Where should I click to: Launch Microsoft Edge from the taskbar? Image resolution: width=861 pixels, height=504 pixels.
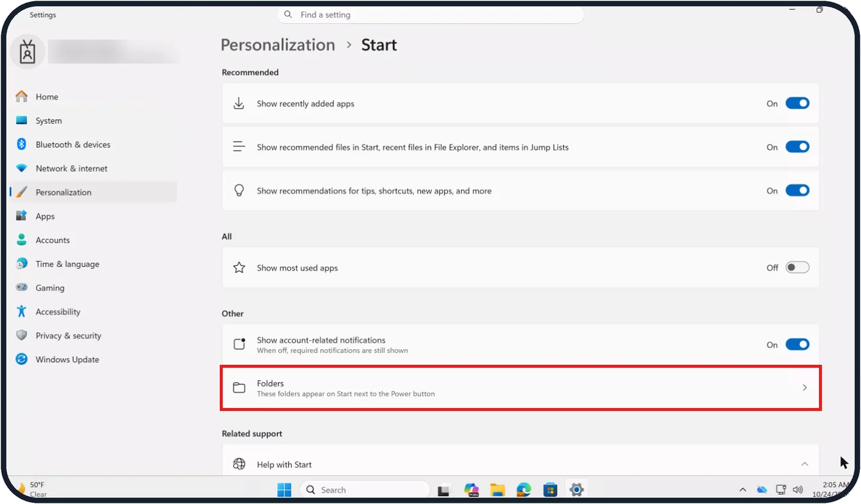[524, 490]
